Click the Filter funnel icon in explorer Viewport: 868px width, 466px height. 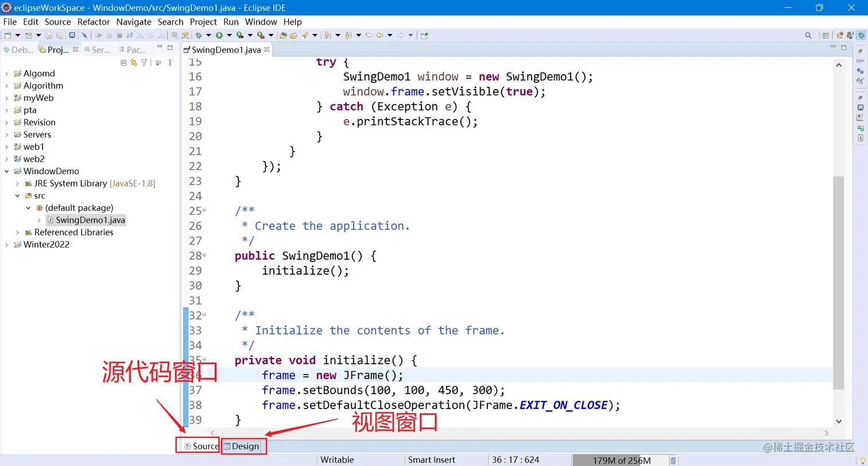point(144,63)
